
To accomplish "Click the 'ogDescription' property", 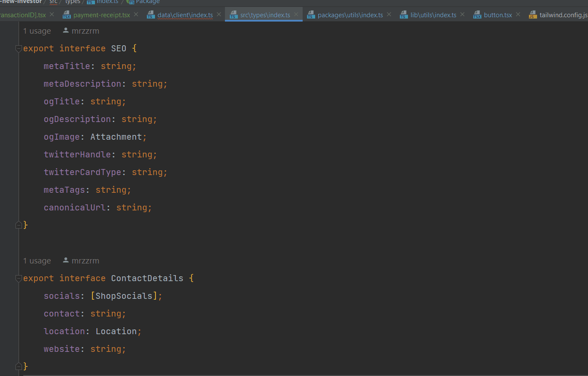I will pyautogui.click(x=77, y=119).
